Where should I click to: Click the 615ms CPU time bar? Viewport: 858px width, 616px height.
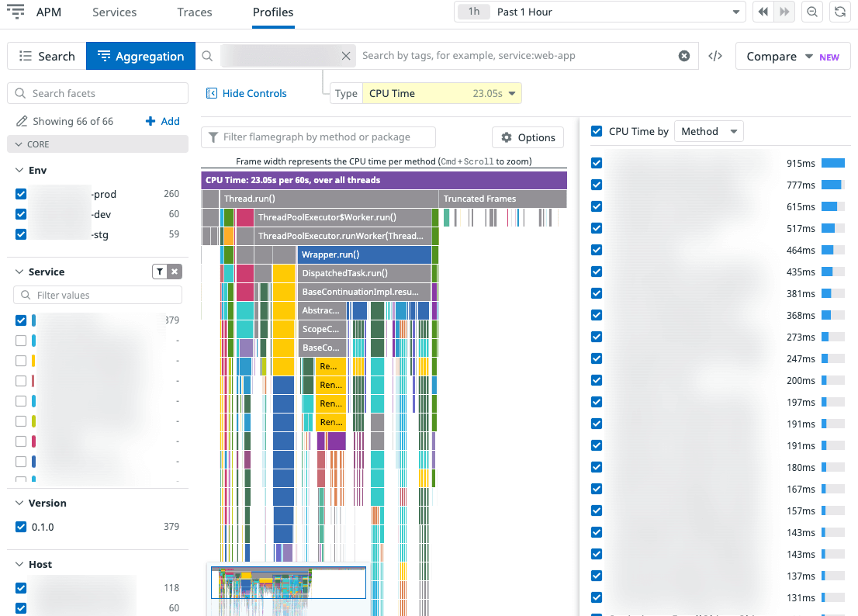tap(833, 206)
